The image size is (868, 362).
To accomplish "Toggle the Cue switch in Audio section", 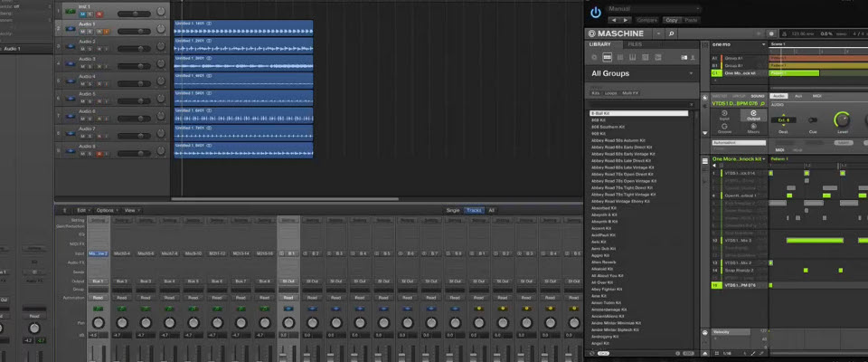I will [x=813, y=119].
